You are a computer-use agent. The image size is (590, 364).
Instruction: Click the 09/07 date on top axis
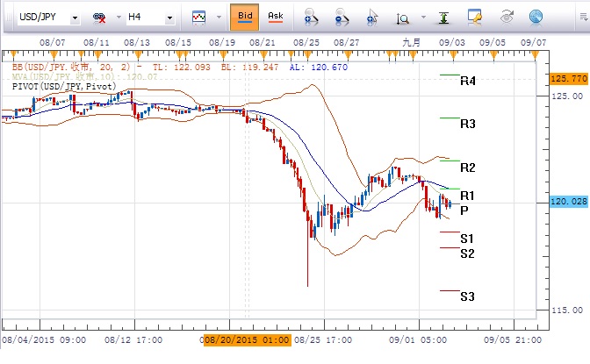tap(533, 42)
